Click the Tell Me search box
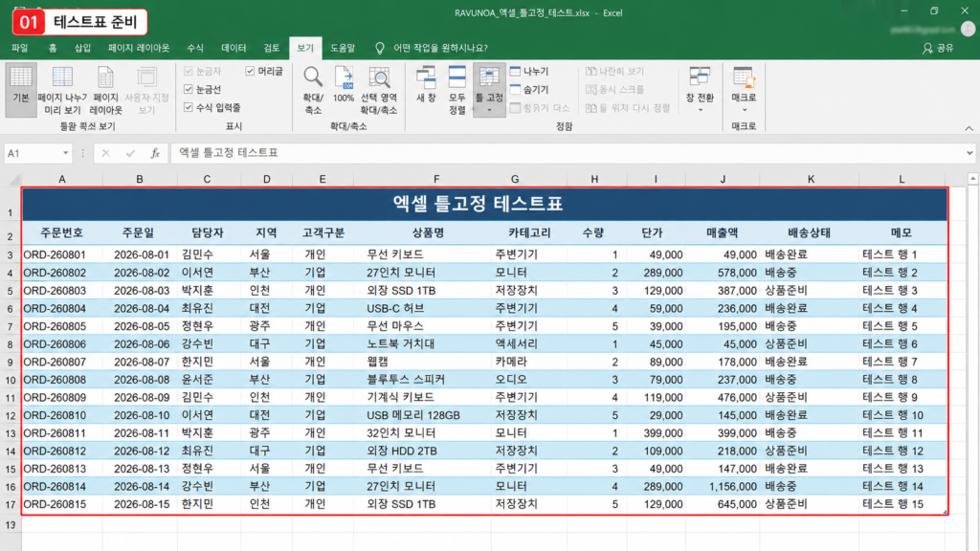980x551 pixels. (x=440, y=48)
